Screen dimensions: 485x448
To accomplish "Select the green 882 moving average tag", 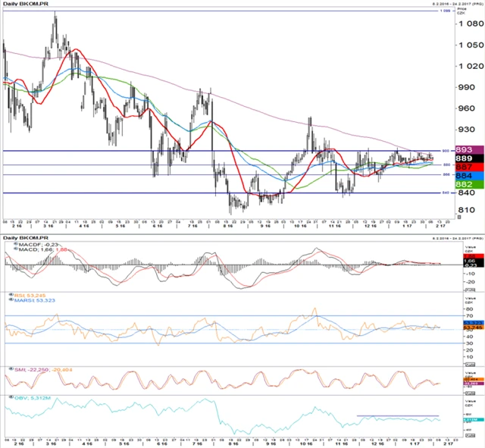I will point(465,185).
